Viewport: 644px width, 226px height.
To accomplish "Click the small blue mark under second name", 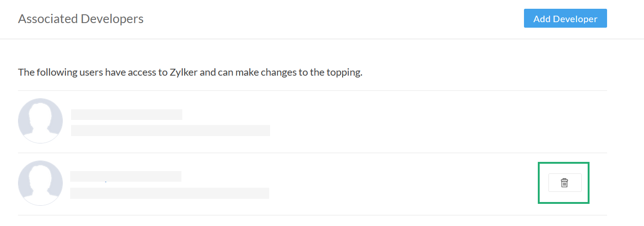I will pos(106,182).
